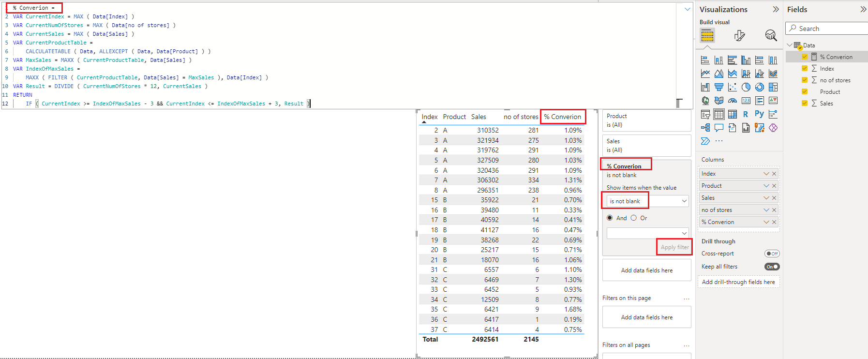Select the Pie chart visual

click(x=746, y=87)
